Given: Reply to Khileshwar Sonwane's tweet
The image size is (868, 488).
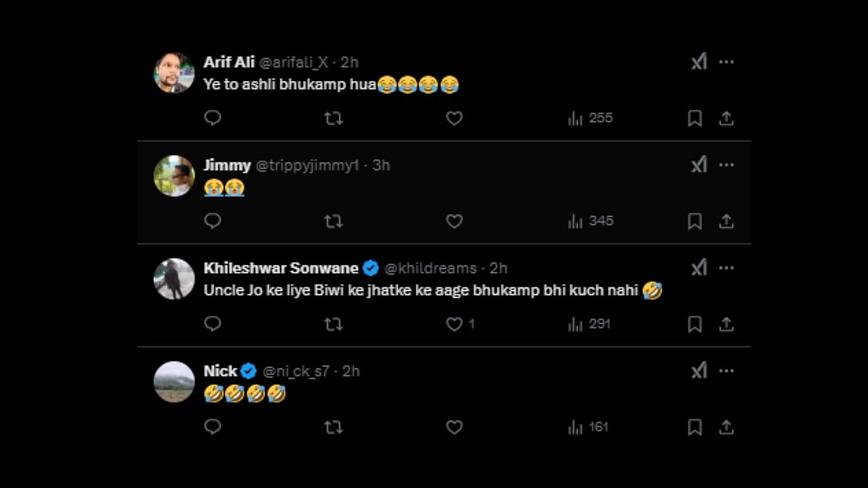Looking at the screenshot, I should [x=213, y=324].
